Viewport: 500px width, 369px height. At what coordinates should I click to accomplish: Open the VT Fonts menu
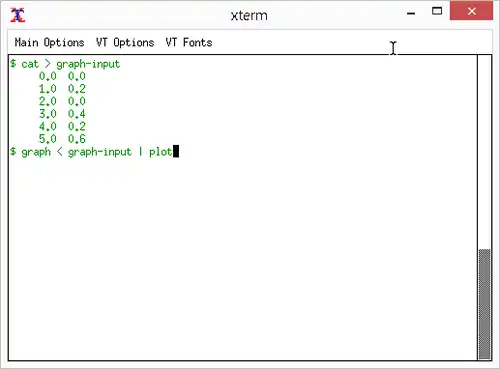coord(189,43)
